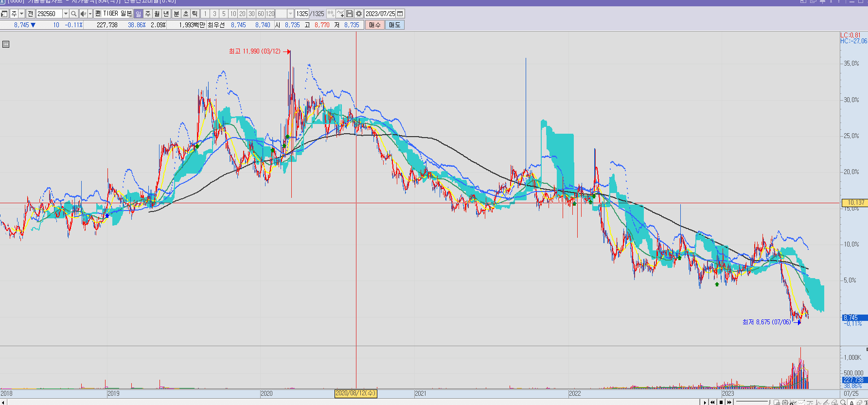Click the speaker sound alert icon

(83, 14)
